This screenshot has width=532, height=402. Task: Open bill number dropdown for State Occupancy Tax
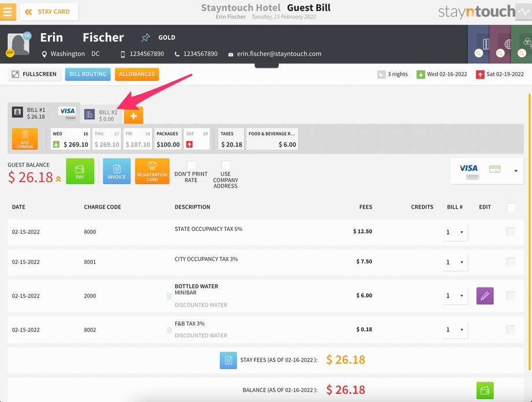(x=455, y=232)
